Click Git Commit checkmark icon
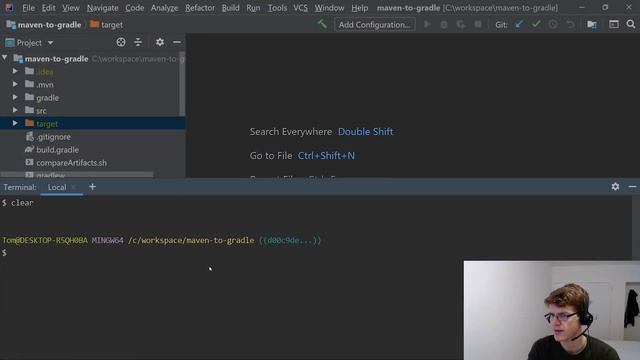 536,24
